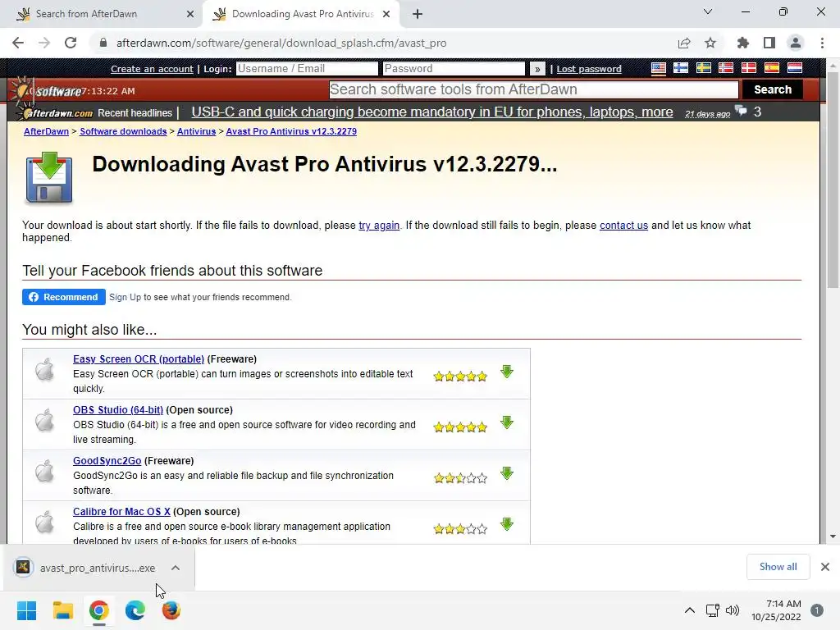Focus the Username / Email field

(x=307, y=69)
